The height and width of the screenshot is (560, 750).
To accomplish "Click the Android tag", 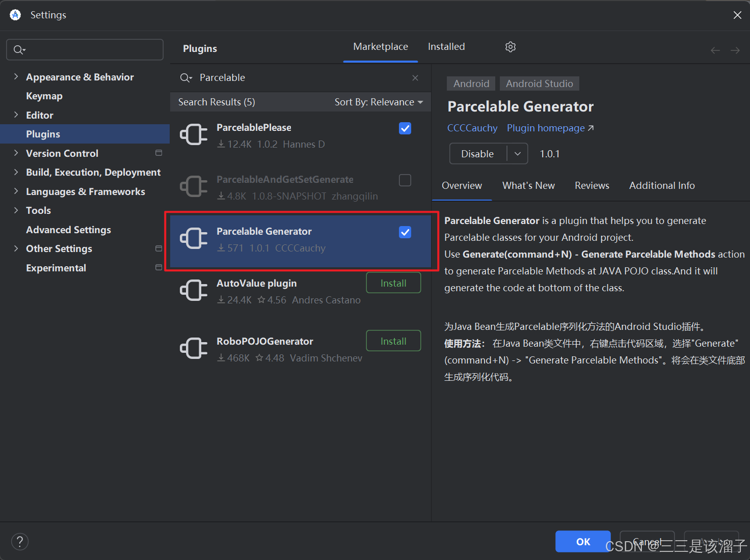I will point(471,83).
